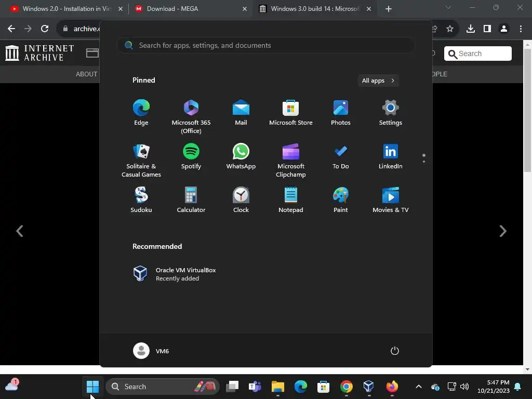
Task: Open OneDrive tray icon
Action: [435, 387]
